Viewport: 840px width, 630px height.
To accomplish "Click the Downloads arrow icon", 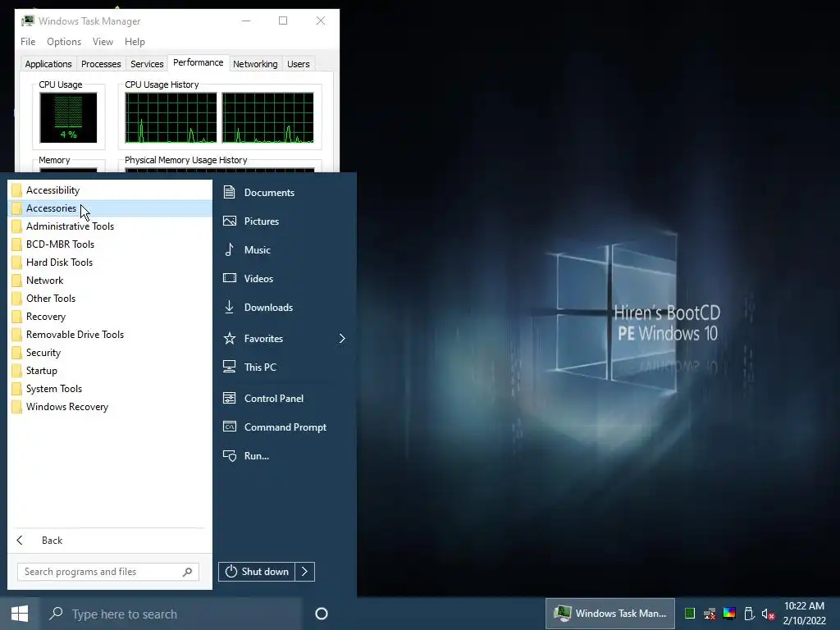I will 230,307.
